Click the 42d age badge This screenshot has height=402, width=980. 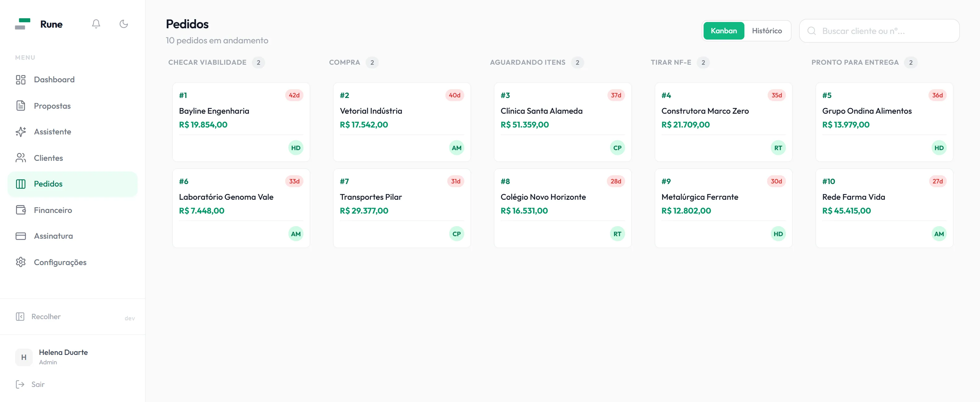point(294,95)
